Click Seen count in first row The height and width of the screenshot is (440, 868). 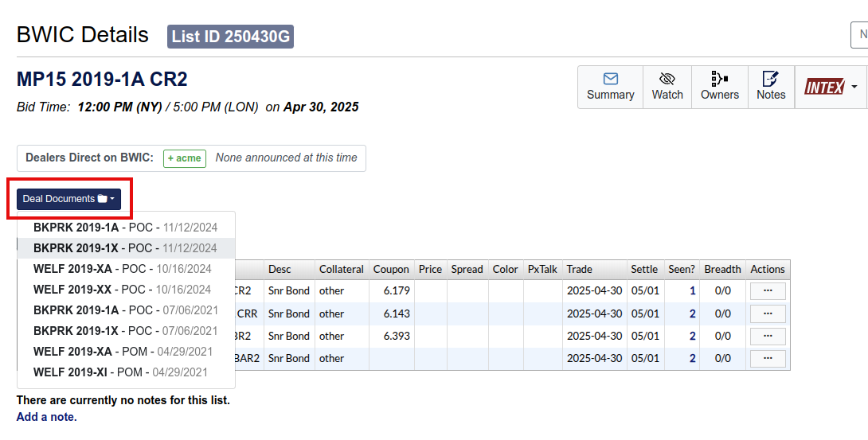[x=692, y=291]
